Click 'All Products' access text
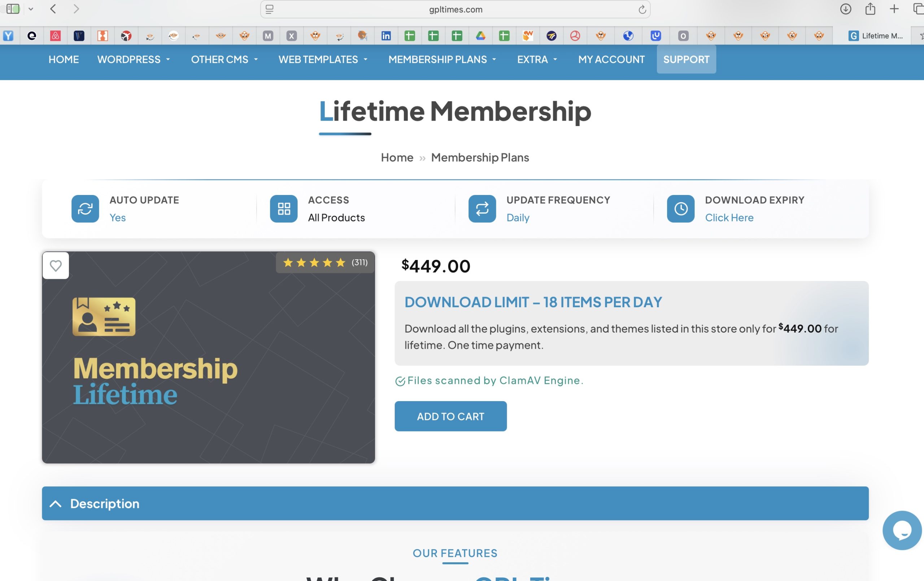Viewport: 924px width, 581px height. pos(336,218)
